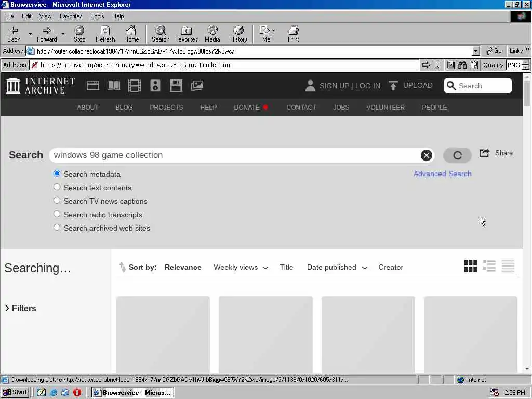Click Internet Archive logo
Viewport: 532px width, 399px height.
[41, 86]
